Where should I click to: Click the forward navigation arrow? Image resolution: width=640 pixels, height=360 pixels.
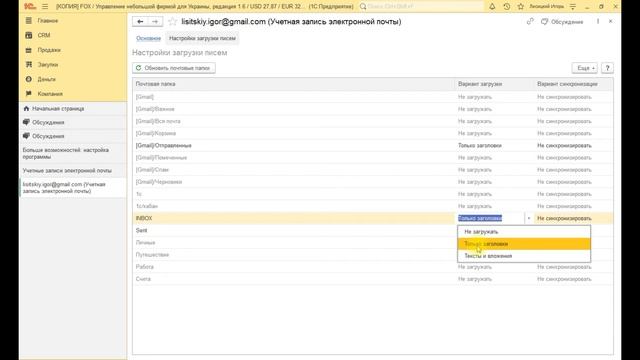[155, 22]
